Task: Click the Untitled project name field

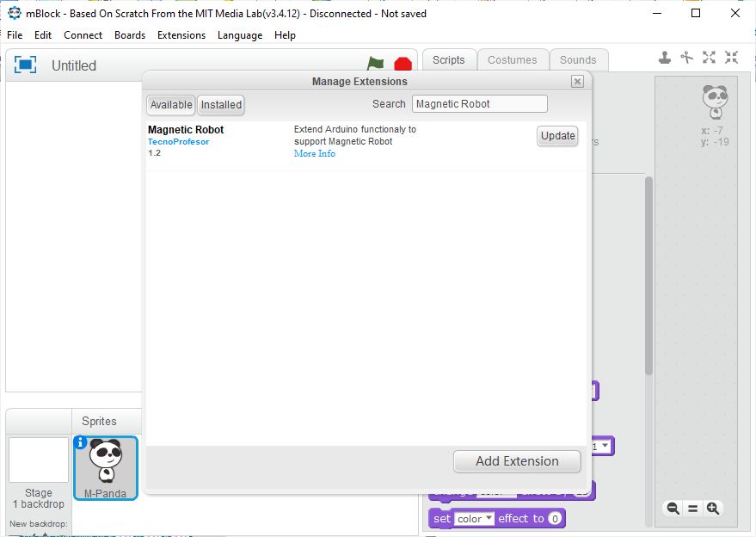Action: pyautogui.click(x=74, y=65)
